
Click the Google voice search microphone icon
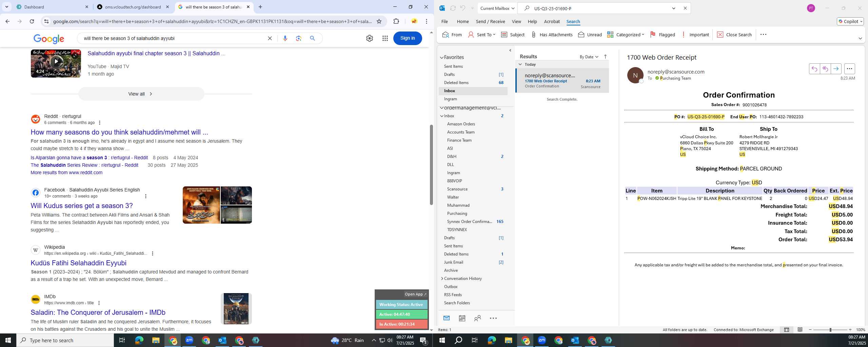click(x=285, y=38)
